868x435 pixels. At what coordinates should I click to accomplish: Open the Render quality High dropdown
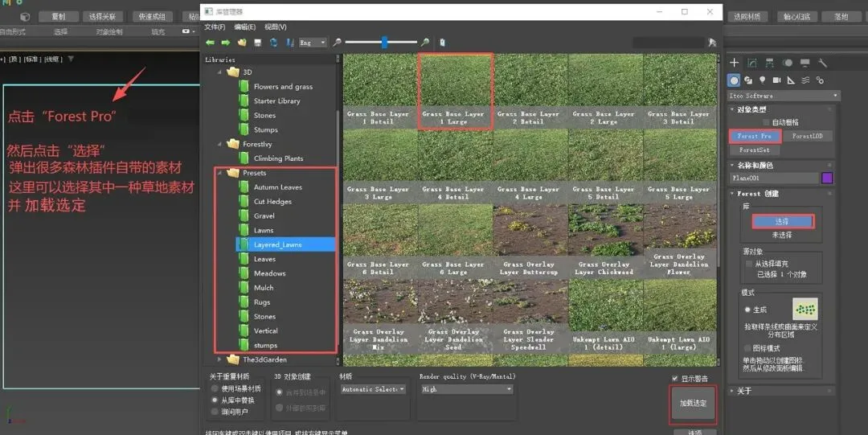point(467,389)
